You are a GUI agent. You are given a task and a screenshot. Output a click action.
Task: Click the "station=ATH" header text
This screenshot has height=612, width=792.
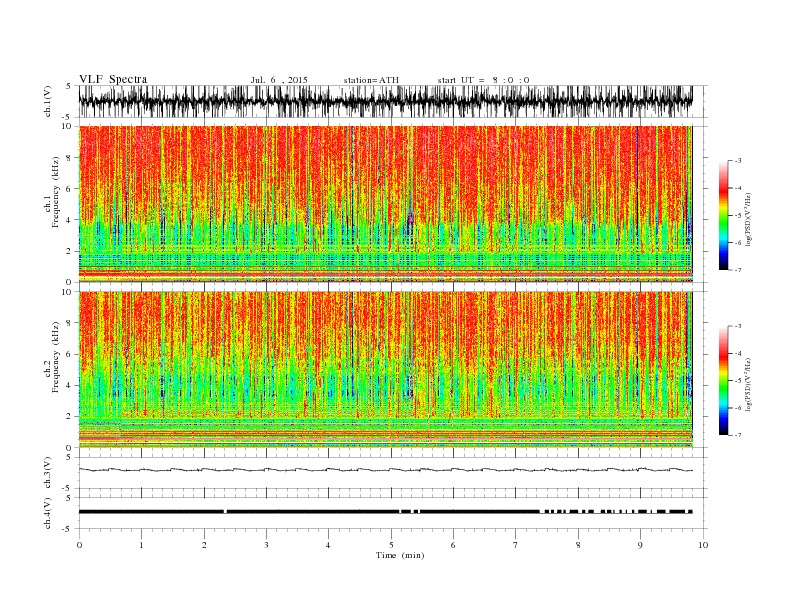pyautogui.click(x=371, y=80)
